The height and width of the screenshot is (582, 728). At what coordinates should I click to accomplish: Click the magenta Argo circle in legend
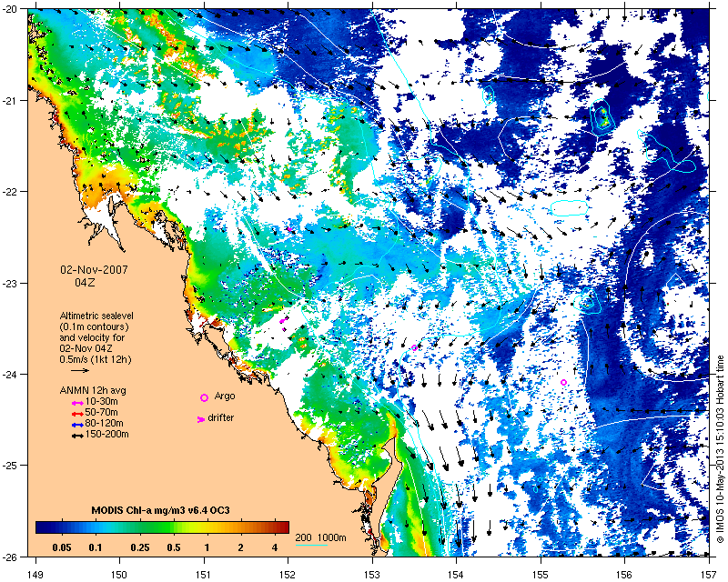204,397
